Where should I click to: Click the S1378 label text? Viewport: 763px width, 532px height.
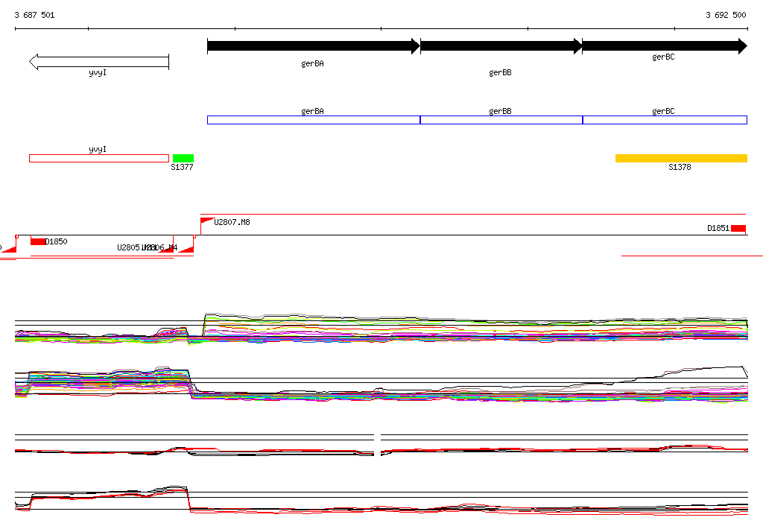coord(680,167)
